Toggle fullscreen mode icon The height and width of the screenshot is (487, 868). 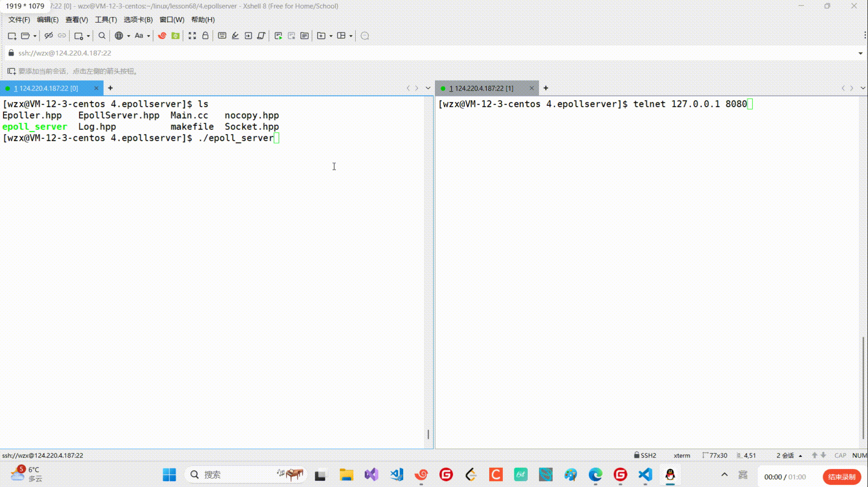click(x=192, y=36)
